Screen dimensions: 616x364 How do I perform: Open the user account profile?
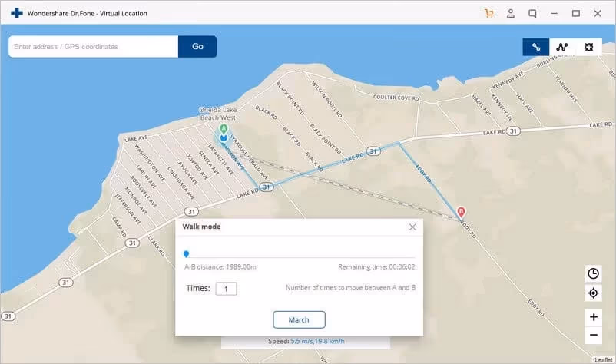pyautogui.click(x=511, y=13)
